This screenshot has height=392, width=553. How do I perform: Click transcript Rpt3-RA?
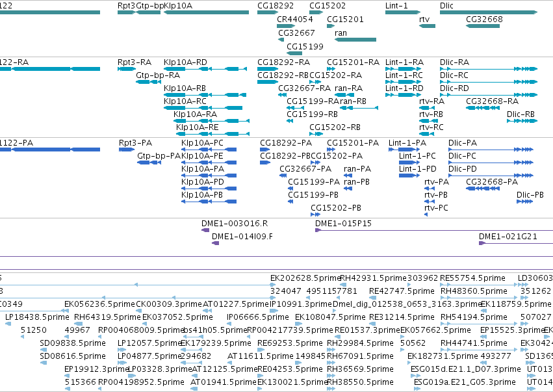(127, 69)
